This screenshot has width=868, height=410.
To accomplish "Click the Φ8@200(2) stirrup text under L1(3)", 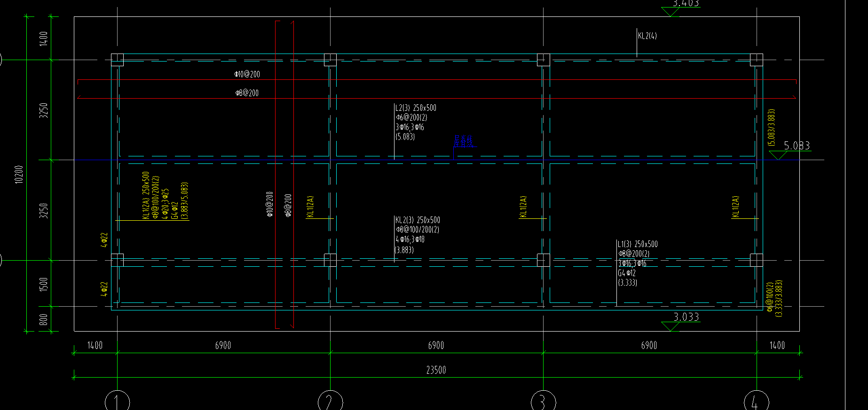I will pos(634,254).
